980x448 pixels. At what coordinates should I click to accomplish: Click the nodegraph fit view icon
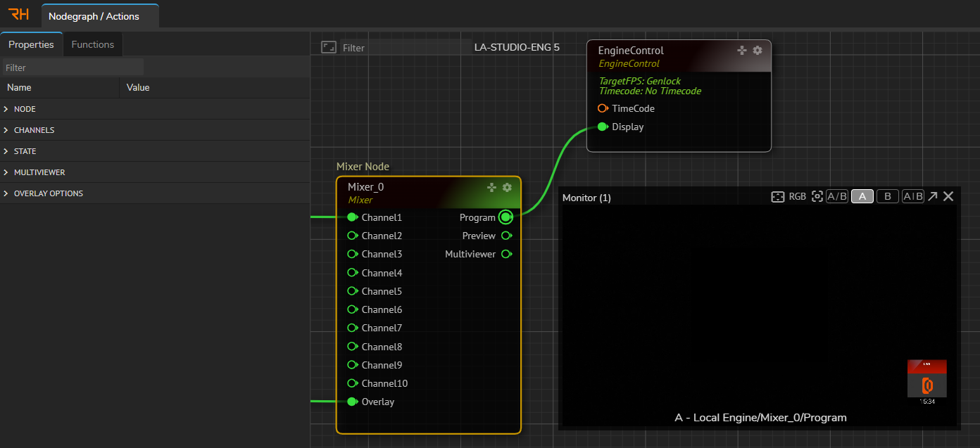tap(328, 47)
